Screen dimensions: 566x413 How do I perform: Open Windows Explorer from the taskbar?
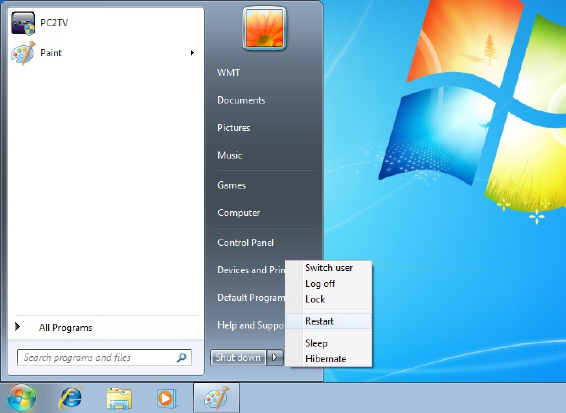coord(119,399)
